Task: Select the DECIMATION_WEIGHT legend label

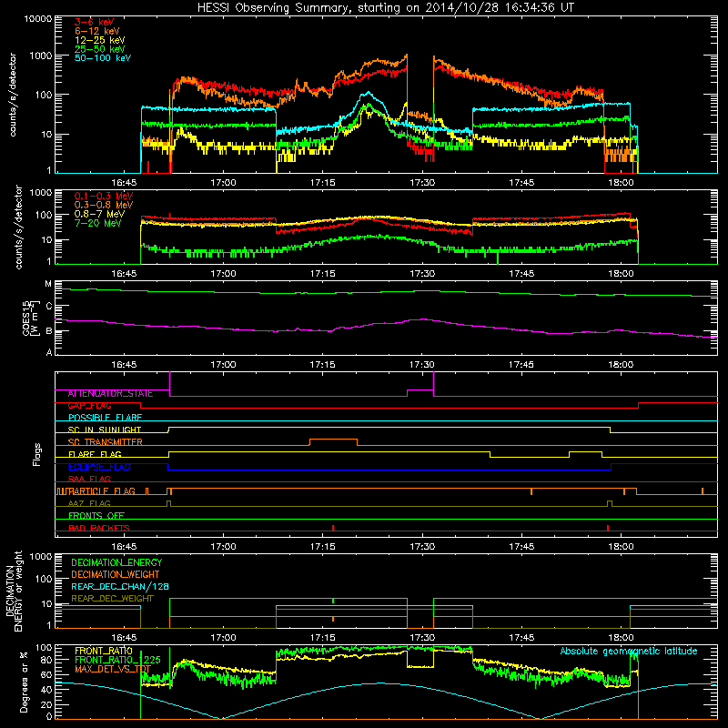Action: 116,575
